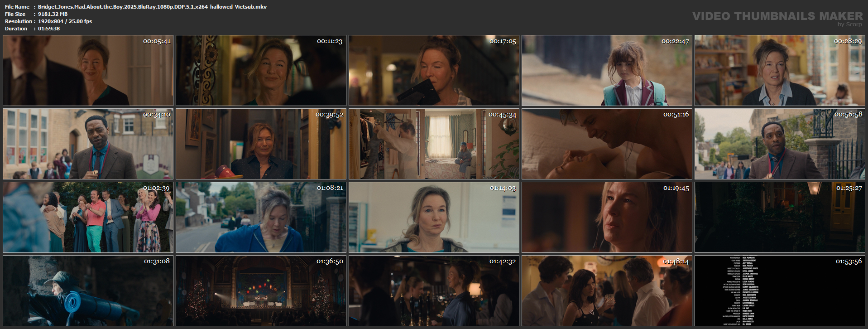Pick the frame stamped 00:39:52
The image size is (868, 329).
point(261,144)
